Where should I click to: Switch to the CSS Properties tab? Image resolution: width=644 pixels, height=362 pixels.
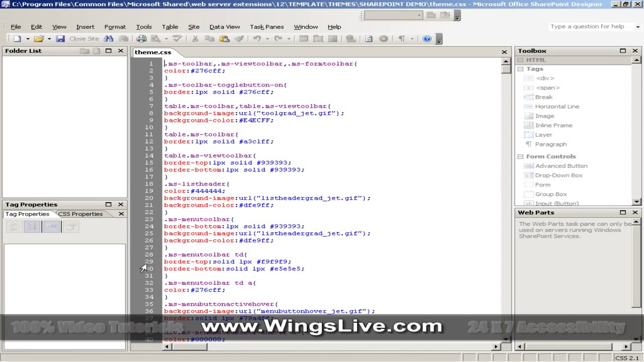pos(80,214)
